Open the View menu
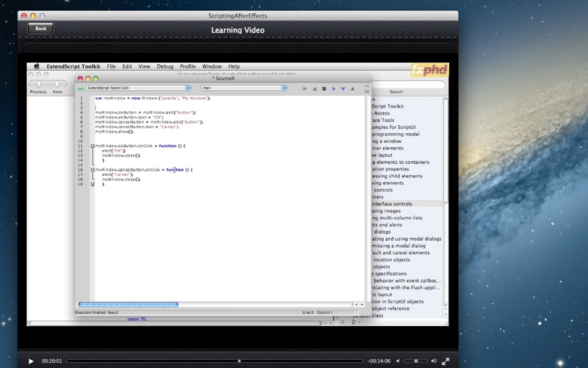This screenshot has height=368, width=588. click(x=144, y=66)
